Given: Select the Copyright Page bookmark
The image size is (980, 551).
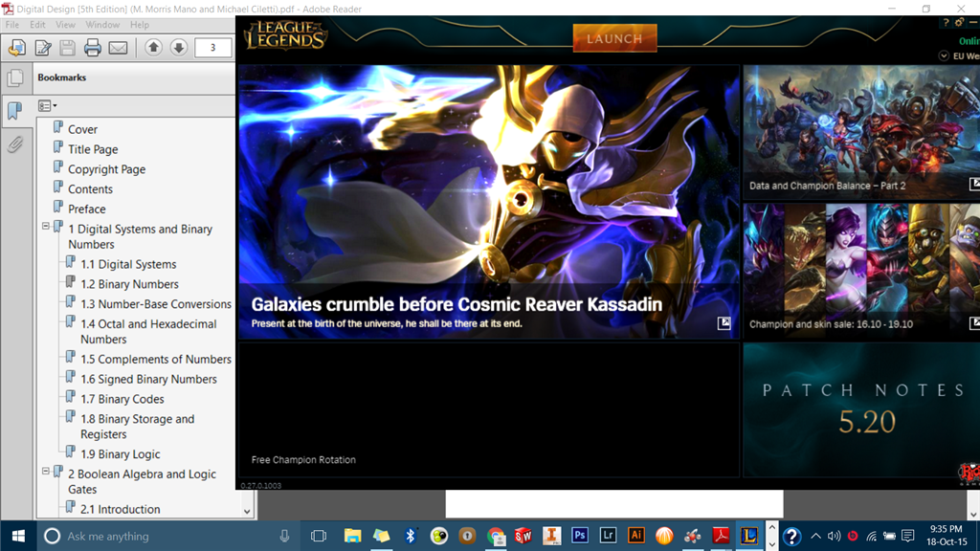Looking at the screenshot, I should 107,169.
